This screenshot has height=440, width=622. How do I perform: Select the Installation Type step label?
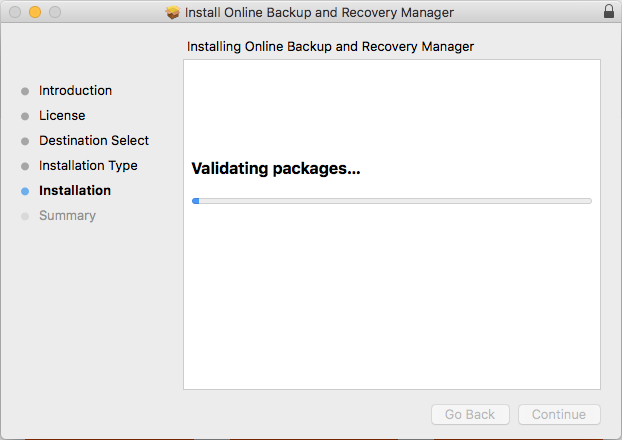(88, 165)
